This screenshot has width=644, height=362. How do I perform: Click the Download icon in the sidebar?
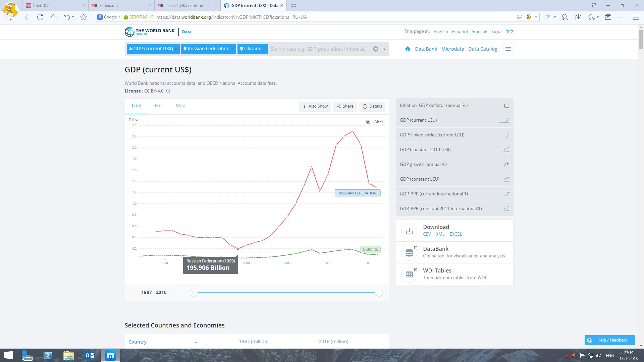(x=409, y=231)
